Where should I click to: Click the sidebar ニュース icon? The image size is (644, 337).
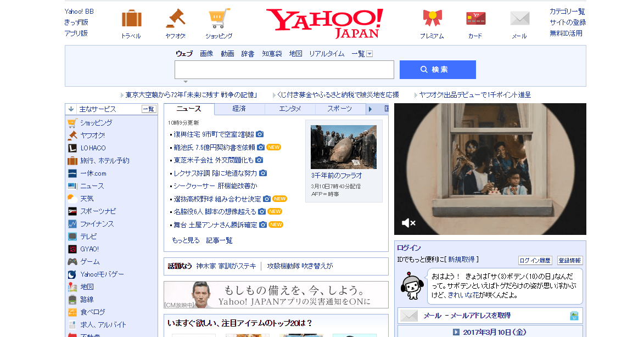72,186
